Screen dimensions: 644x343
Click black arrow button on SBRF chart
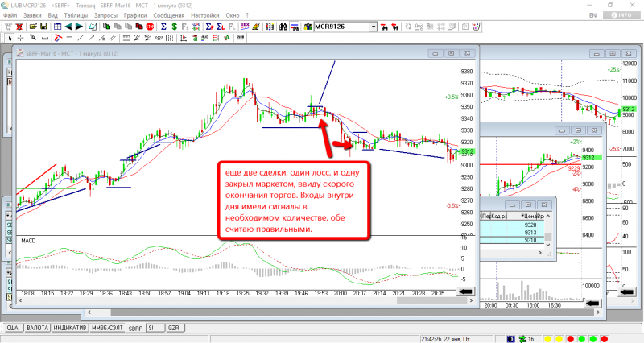[465, 291]
